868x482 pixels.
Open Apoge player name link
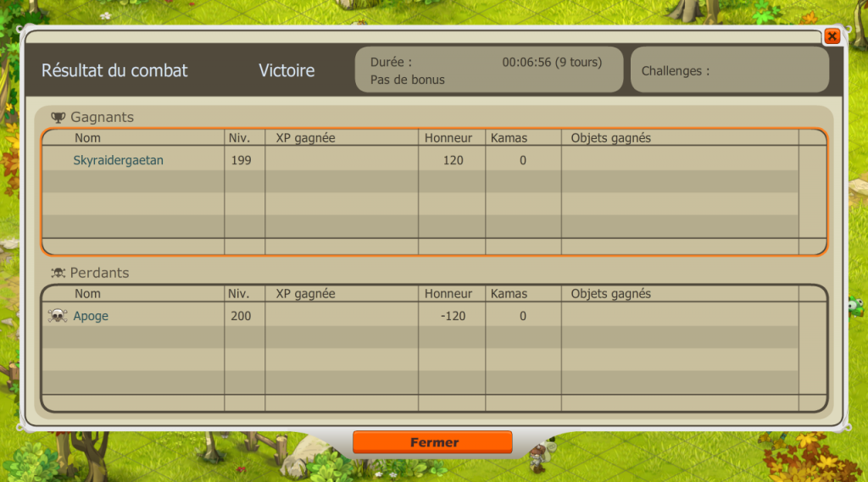[91, 316]
